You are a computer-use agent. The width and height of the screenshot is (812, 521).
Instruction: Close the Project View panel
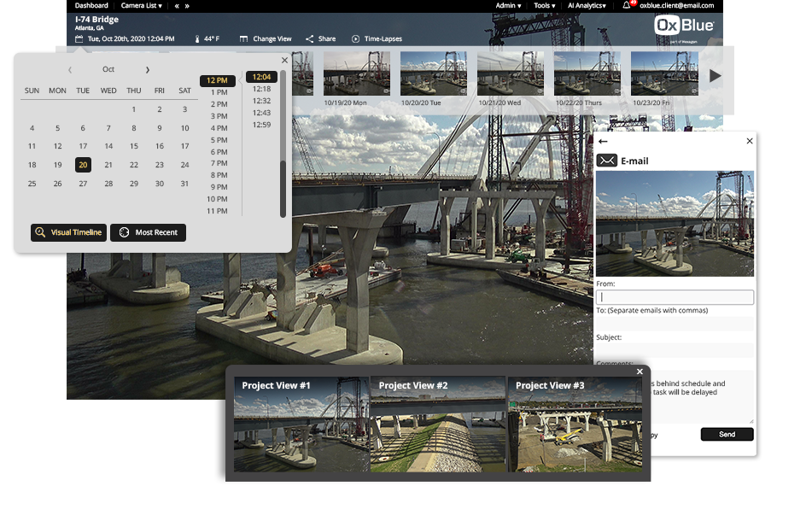(640, 372)
